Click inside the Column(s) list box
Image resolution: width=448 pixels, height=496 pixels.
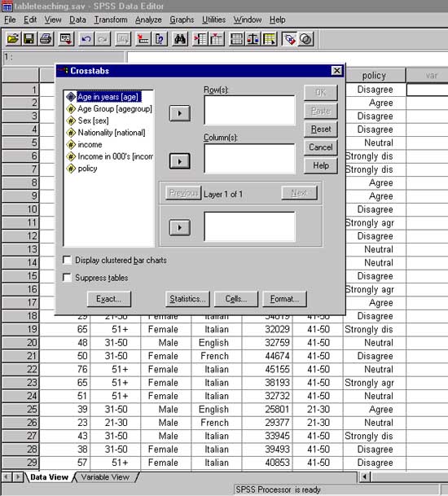[x=249, y=159]
